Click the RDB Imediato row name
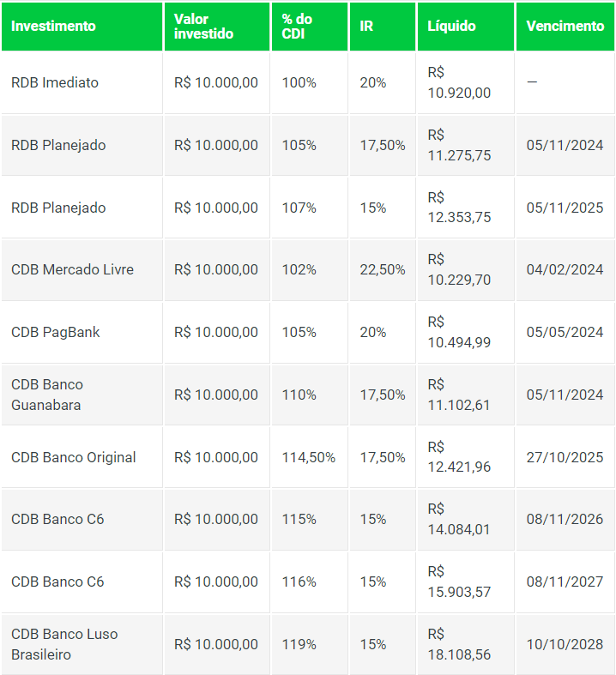Screen dimensions: 616x675 55,83
